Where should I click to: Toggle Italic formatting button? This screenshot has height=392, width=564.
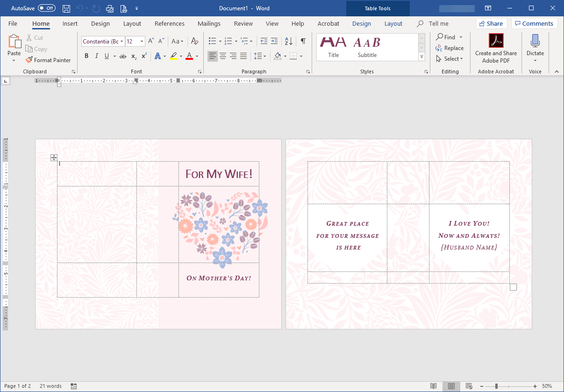click(x=97, y=56)
